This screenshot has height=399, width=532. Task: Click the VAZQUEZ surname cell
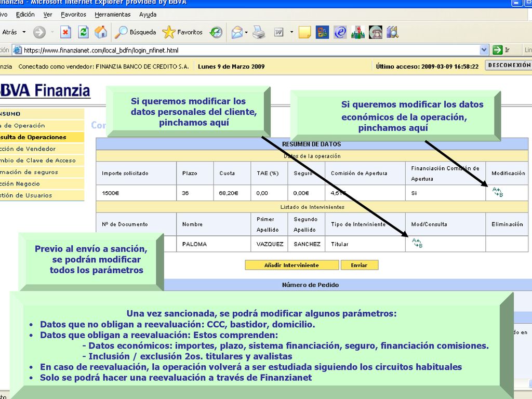269,244
